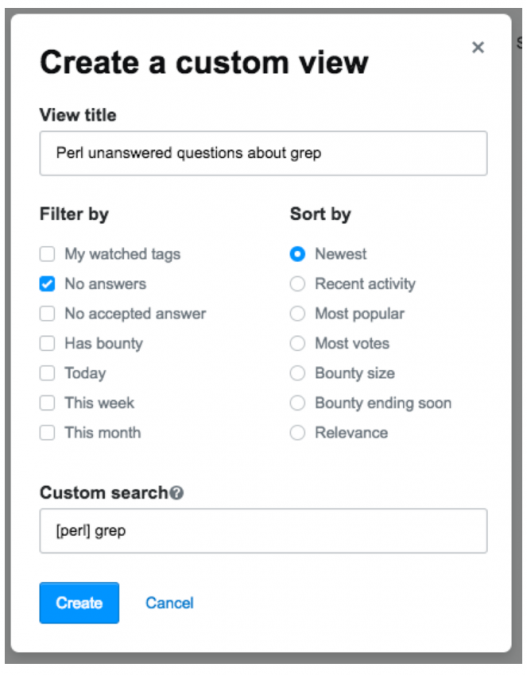This screenshot has height=675, width=527.
Task: Tick the This month checkbox
Action: [x=47, y=433]
